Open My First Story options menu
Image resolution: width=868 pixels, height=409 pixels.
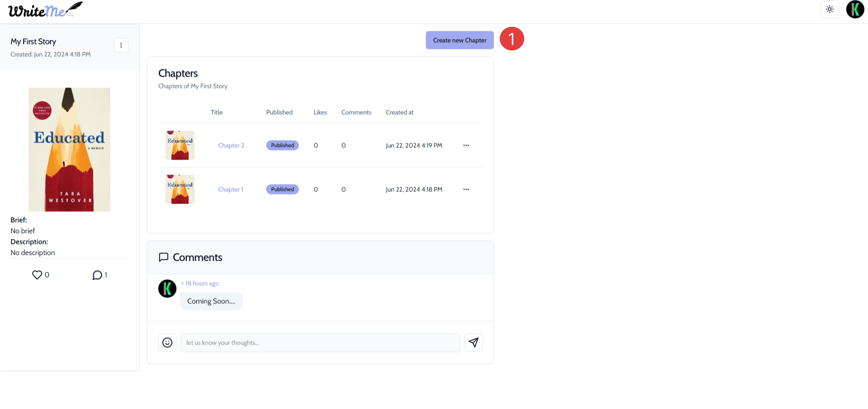click(121, 45)
